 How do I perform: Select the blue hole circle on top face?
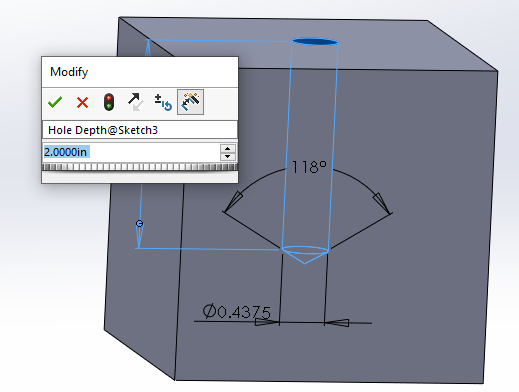point(315,42)
